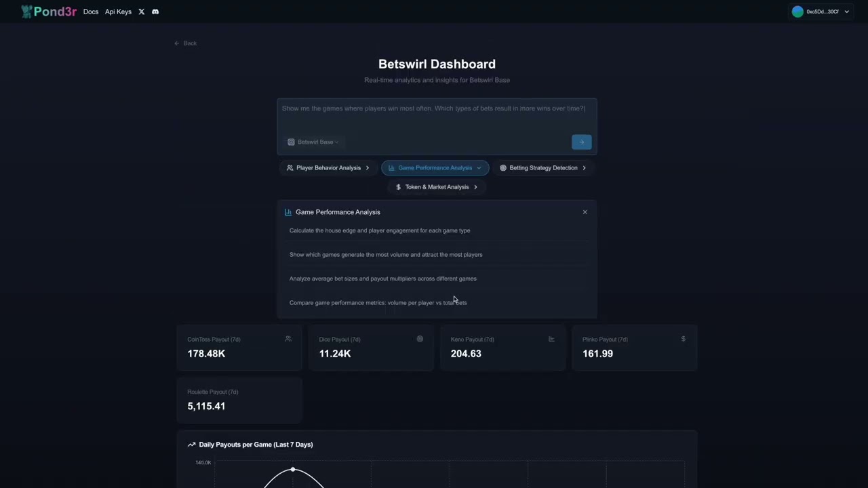Expand Player Behavior Analysis suggestions
This screenshot has height=488, width=868.
click(328, 168)
